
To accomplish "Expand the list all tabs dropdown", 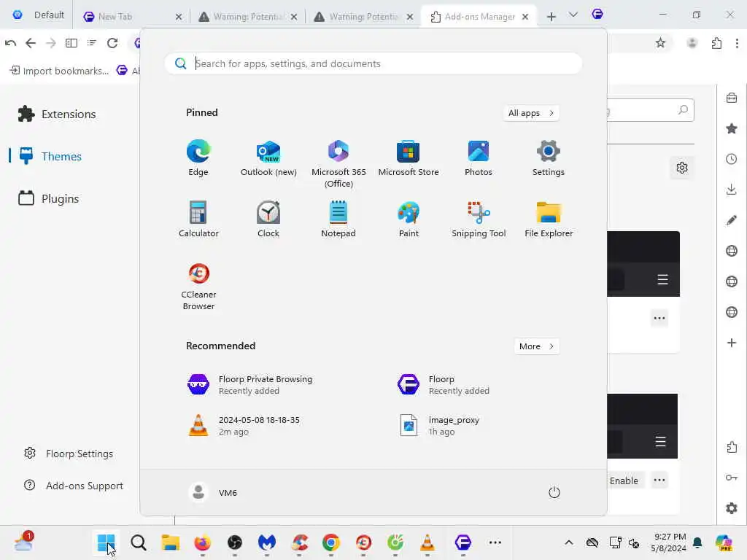I will click(x=573, y=15).
